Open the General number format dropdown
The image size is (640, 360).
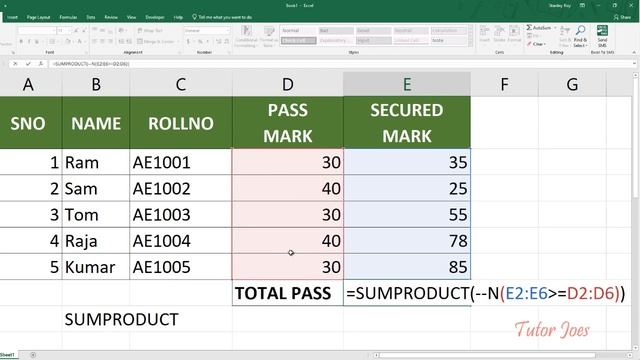[228, 31]
